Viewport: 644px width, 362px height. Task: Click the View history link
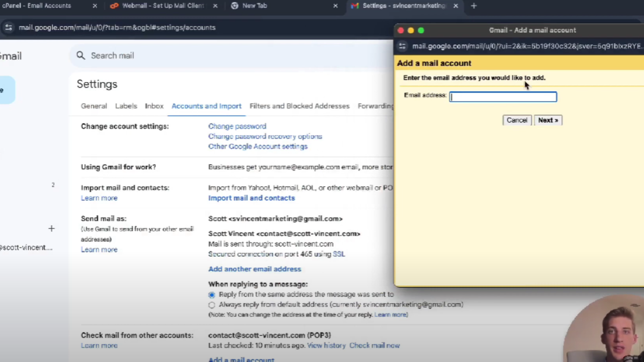[326, 346]
